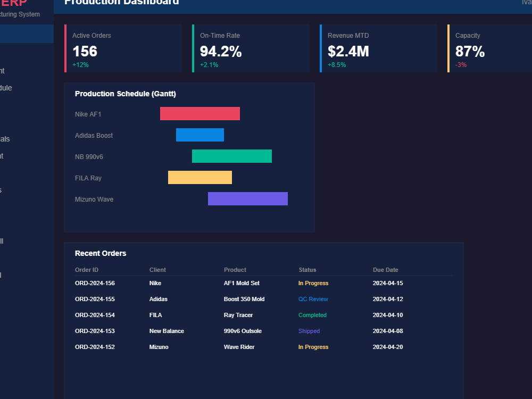Screen dimensions: 532x399
Task: Open order ORD-2024-153
Action: [95, 331]
